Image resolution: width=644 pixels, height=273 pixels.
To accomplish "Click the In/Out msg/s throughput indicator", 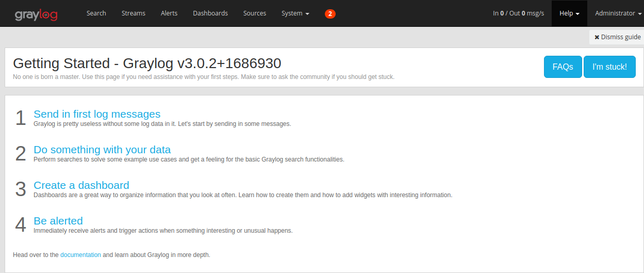I will (x=518, y=13).
